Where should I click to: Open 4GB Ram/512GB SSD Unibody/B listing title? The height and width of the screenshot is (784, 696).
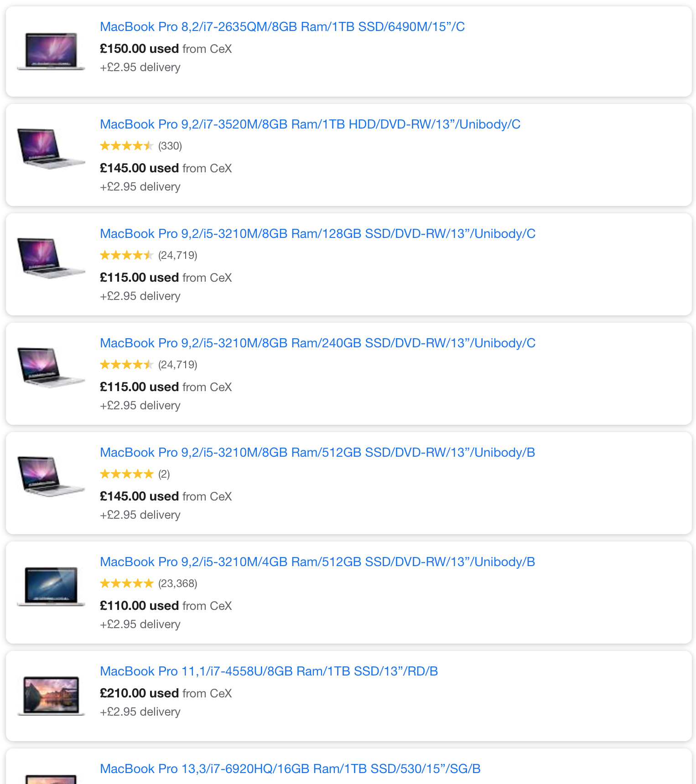point(317,562)
